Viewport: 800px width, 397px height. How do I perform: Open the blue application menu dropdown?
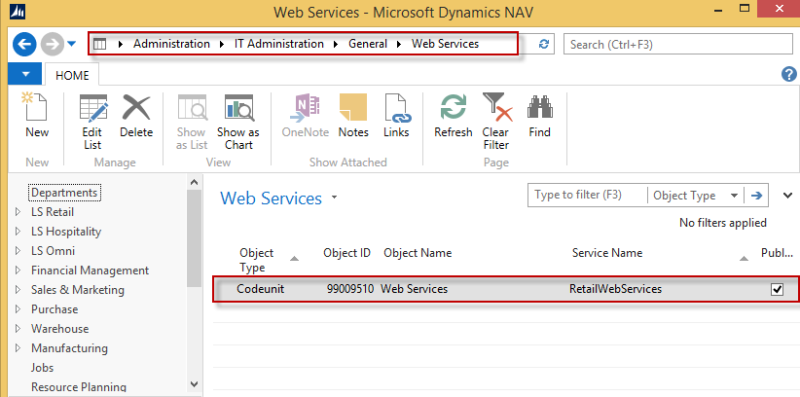click(26, 75)
